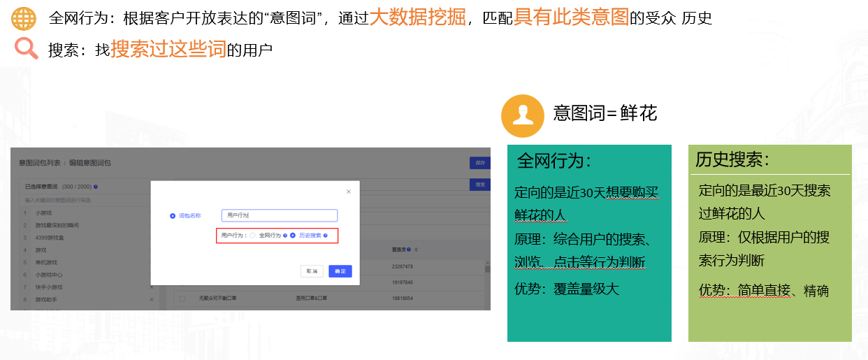Click the magnifying glass search icon
The image size is (868, 360).
coord(26,49)
